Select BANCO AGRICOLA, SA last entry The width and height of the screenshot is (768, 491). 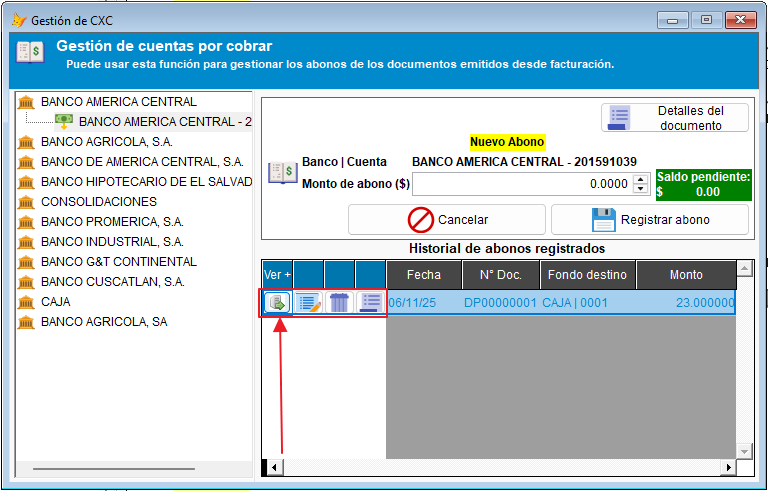pyautogui.click(x=104, y=322)
